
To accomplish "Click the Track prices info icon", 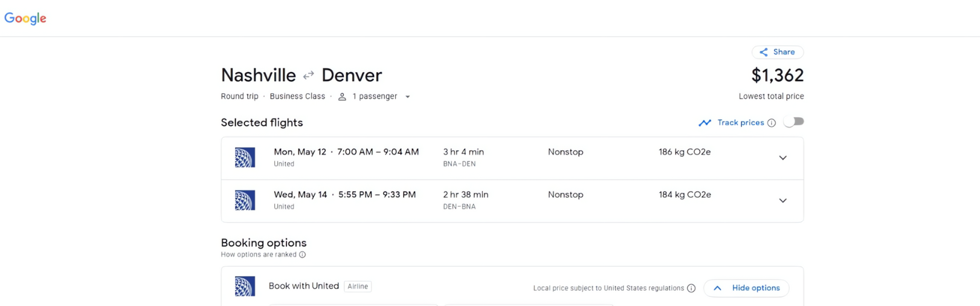I will (x=772, y=123).
